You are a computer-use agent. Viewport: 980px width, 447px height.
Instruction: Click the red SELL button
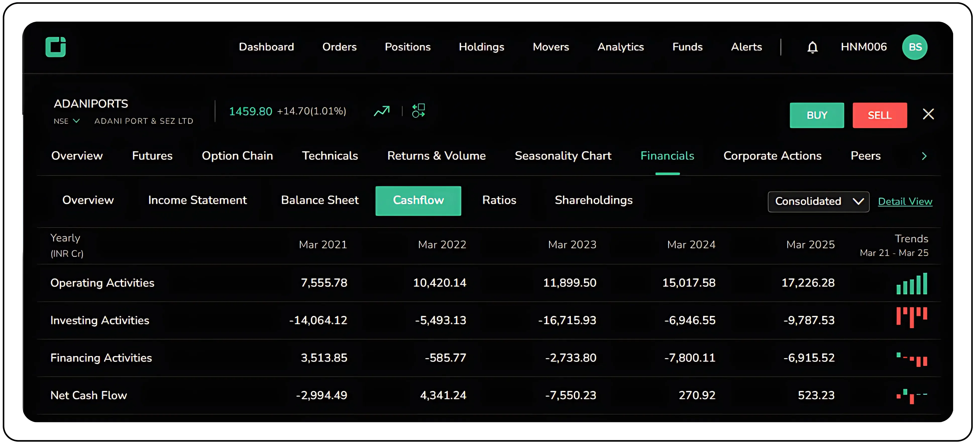pyautogui.click(x=880, y=115)
